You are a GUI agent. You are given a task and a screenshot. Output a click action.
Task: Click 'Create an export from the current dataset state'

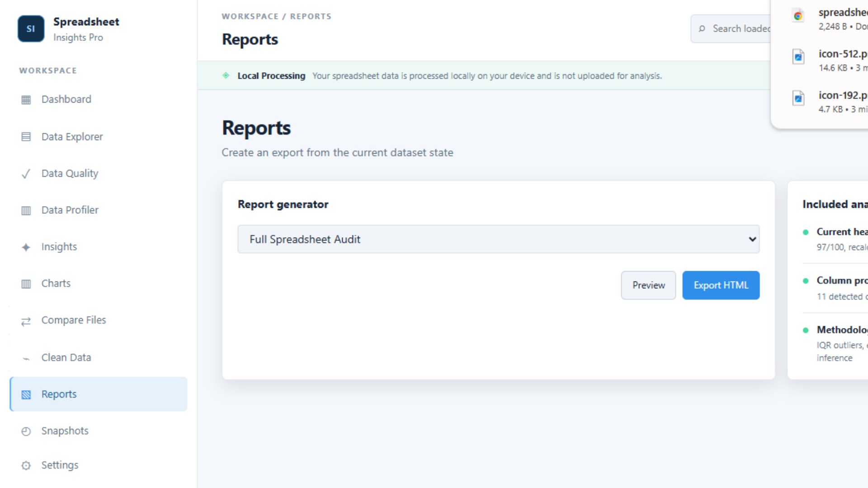point(337,153)
